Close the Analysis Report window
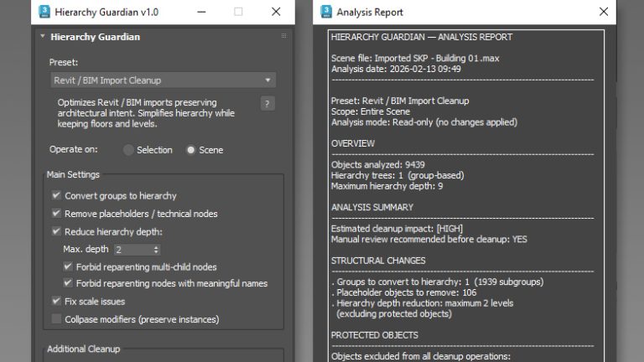The width and height of the screenshot is (644, 362). (604, 12)
